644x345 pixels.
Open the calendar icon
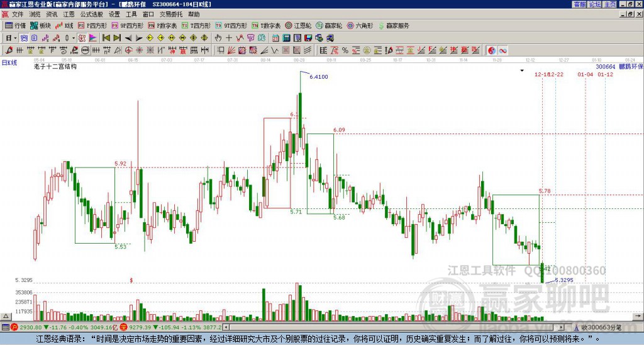pyautogui.click(x=275, y=38)
